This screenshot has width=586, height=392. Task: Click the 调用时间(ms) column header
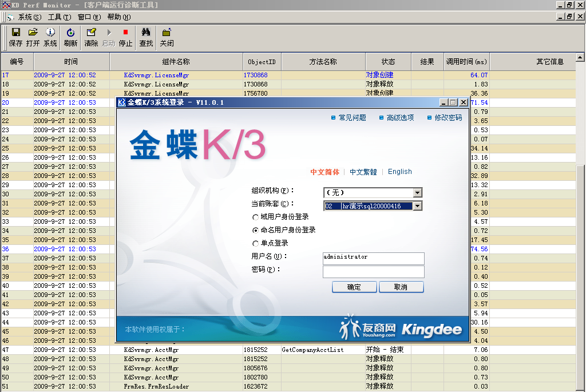pos(466,62)
